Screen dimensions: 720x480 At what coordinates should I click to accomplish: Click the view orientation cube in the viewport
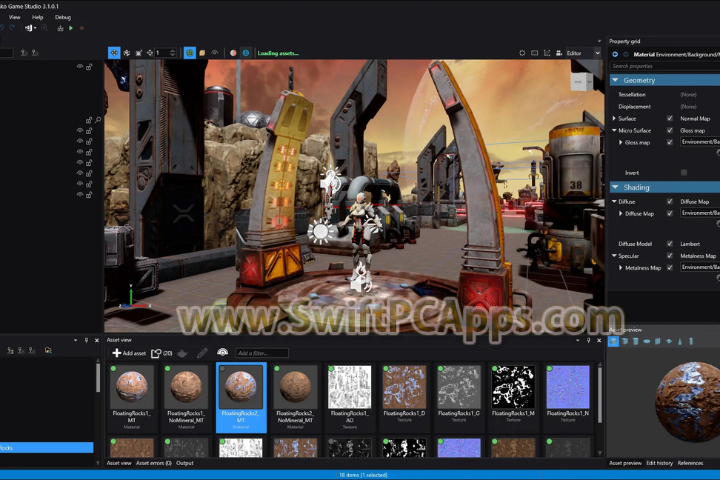[x=582, y=82]
